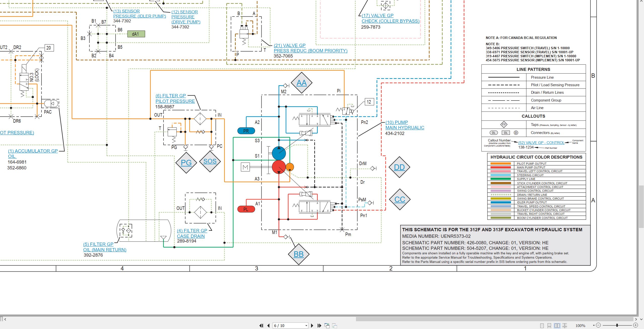This screenshot has height=329, width=644.
Task: Click the AA pressure tap diamond
Action: 301,83
